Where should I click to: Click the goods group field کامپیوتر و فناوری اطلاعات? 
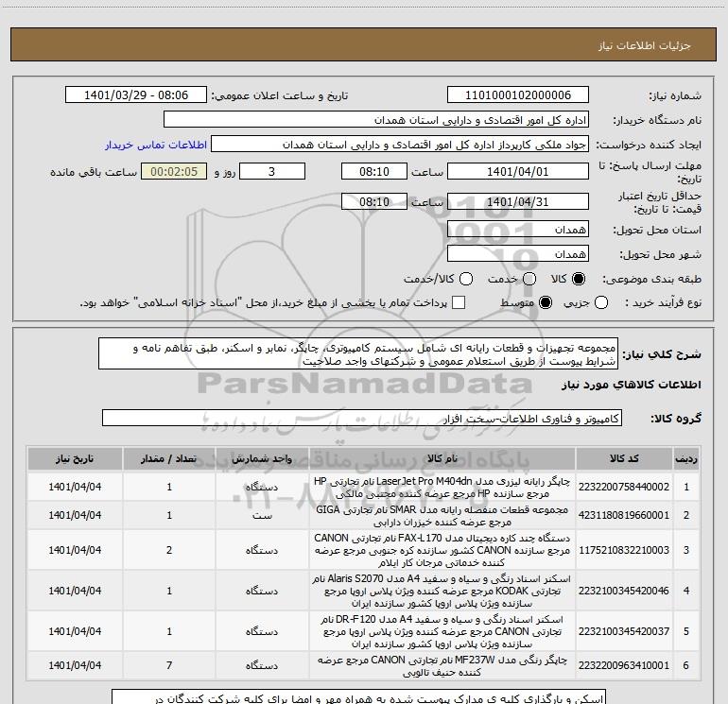click(362, 418)
